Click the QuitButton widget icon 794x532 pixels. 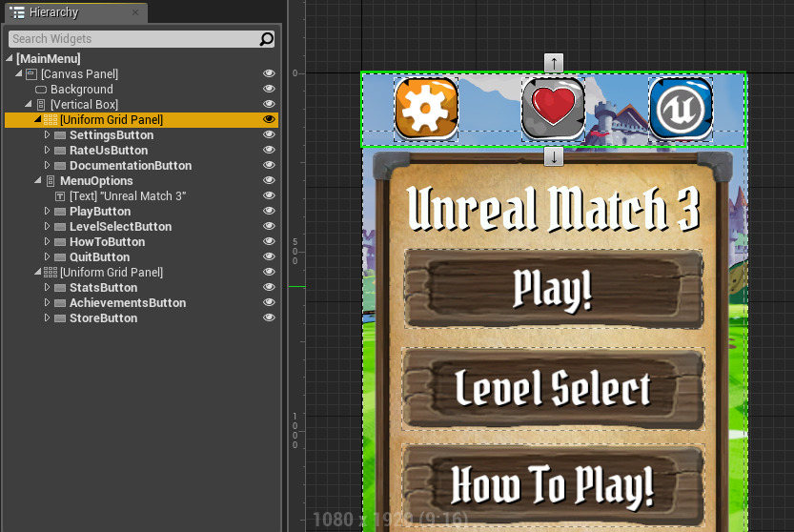coord(60,256)
